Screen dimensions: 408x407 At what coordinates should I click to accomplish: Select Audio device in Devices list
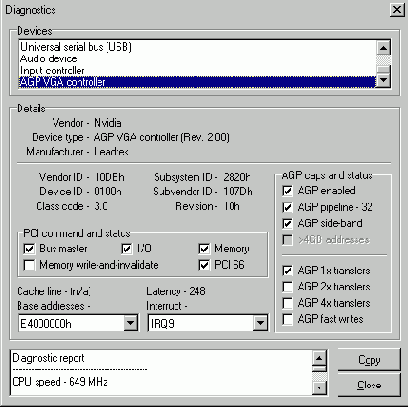click(x=49, y=59)
